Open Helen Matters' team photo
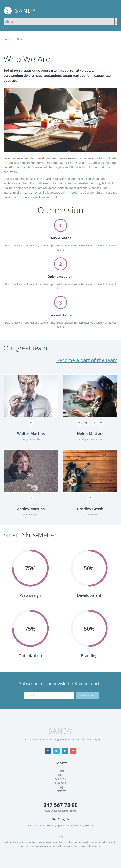The width and height of the screenshot is (121, 868). click(x=90, y=396)
